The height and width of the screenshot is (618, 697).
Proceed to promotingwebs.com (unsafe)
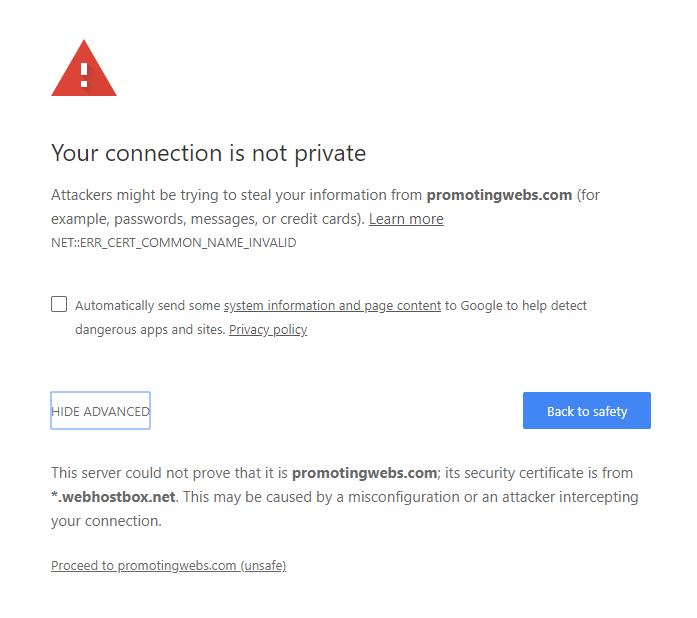point(168,566)
